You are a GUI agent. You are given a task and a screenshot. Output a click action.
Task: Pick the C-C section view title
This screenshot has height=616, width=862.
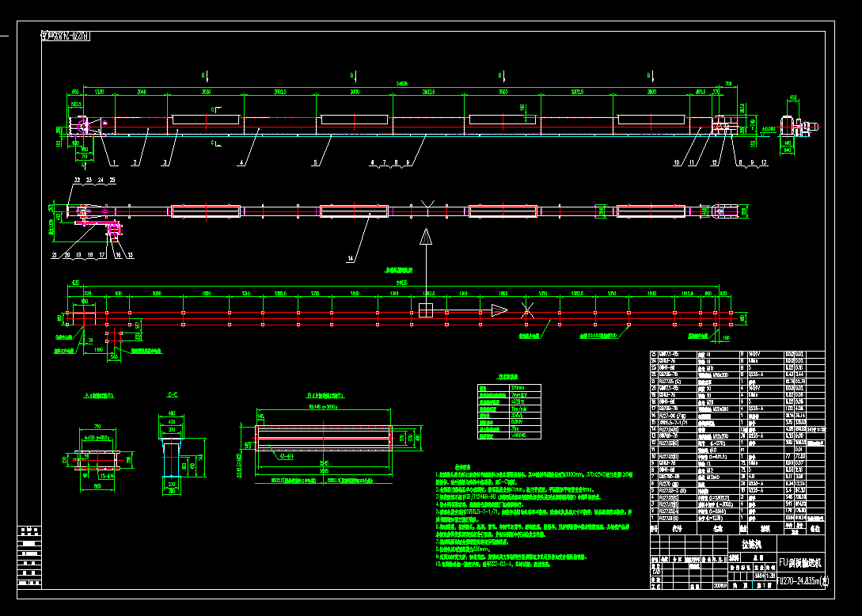click(172, 395)
